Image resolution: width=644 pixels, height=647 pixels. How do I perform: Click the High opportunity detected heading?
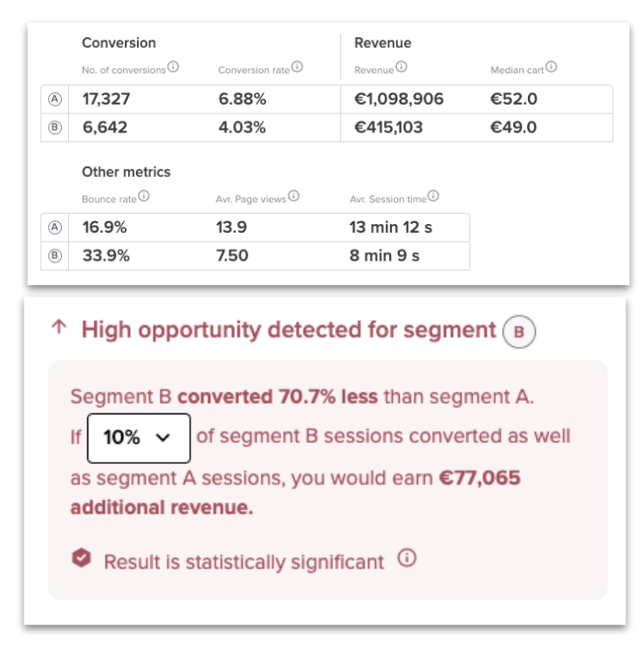[x=289, y=330]
